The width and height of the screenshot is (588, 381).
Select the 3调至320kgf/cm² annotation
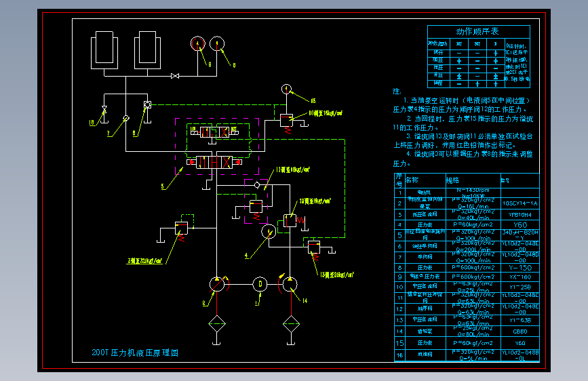click(144, 260)
